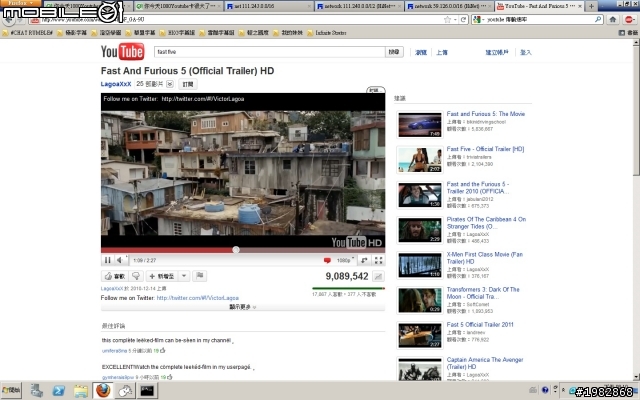Image resolution: width=640 pixels, height=400 pixels.
Task: Open the Windows Start button
Action: coord(11,390)
